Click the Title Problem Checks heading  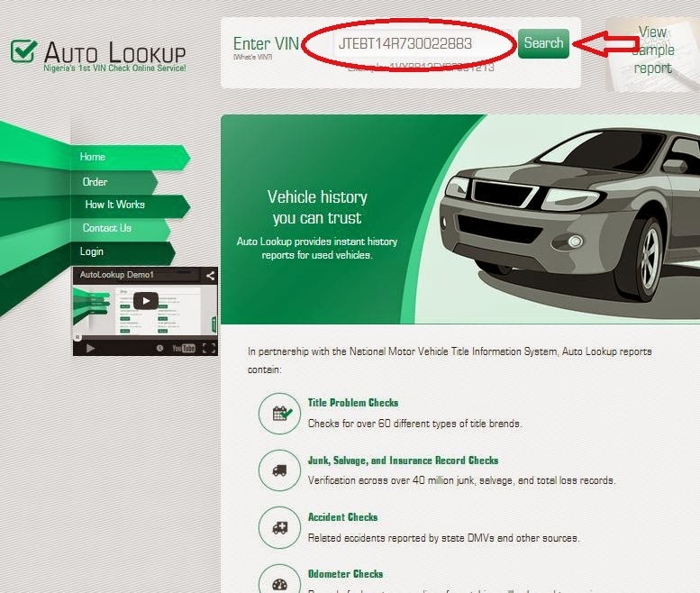click(x=352, y=403)
